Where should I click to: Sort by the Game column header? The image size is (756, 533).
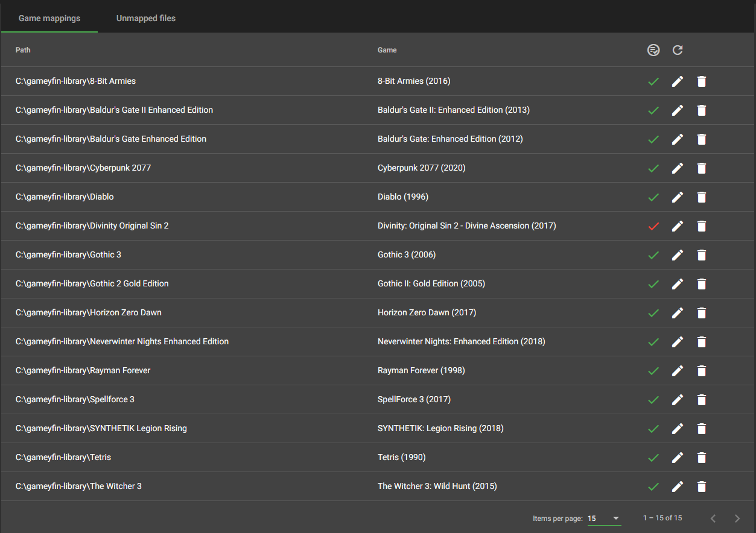387,50
